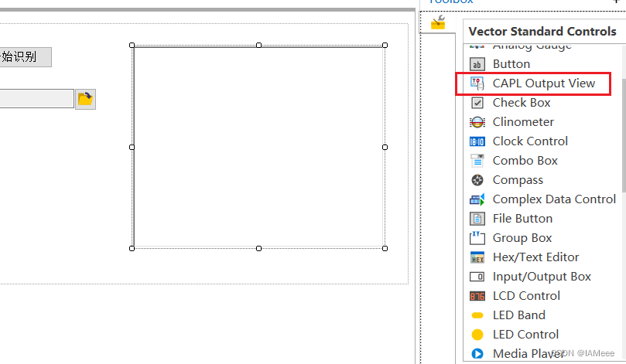Select the Hex/Text Editor icon

point(477,257)
